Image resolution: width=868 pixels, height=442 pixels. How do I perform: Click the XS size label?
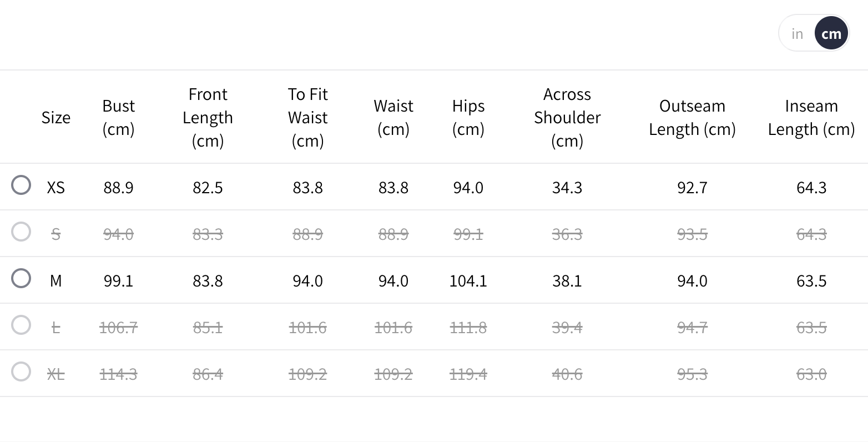coord(56,188)
